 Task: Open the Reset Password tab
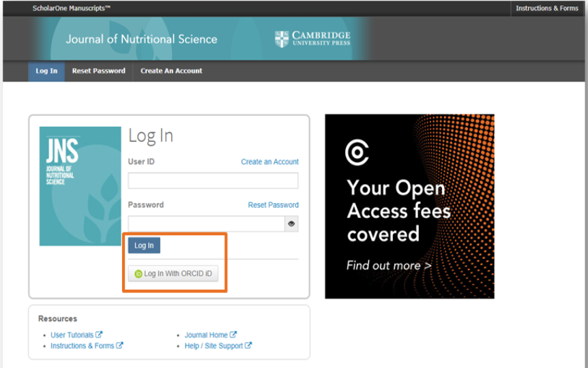[x=99, y=71]
